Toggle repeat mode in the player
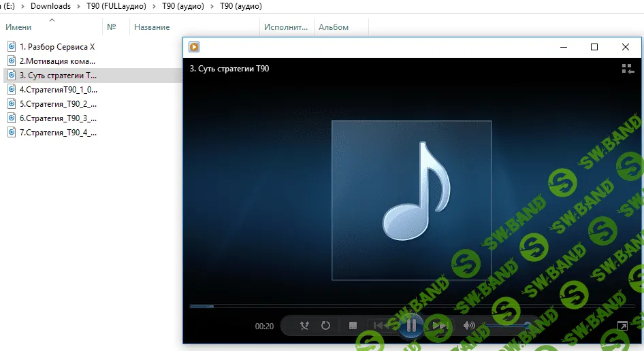Screen dimensions: 644x351 325,326
